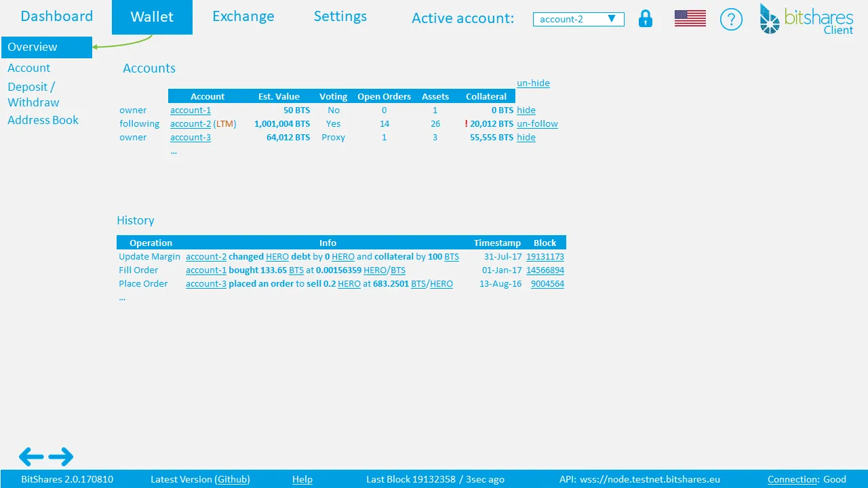Open the Active account dropdown
The height and width of the screenshot is (488, 868).
578,19
